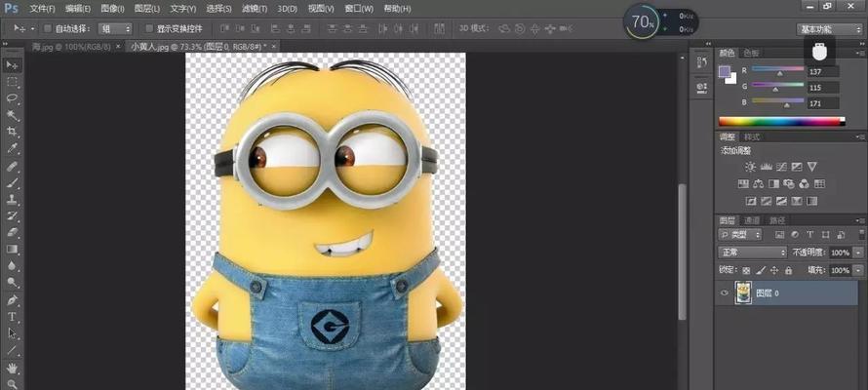Image resolution: width=868 pixels, height=390 pixels.
Task: Click the foreground color swatch
Action: 725,71
